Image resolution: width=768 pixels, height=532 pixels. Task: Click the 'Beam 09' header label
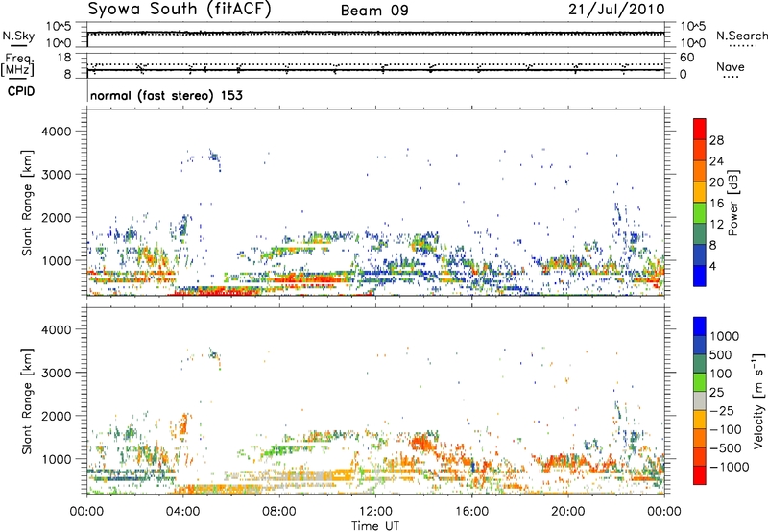point(374,11)
